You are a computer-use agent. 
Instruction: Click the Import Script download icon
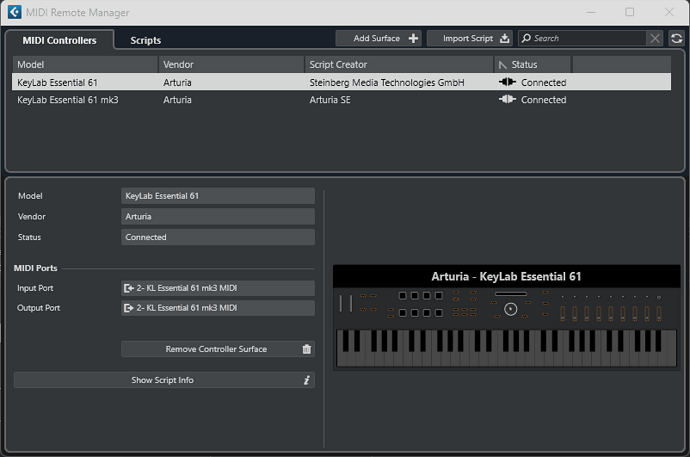(505, 38)
